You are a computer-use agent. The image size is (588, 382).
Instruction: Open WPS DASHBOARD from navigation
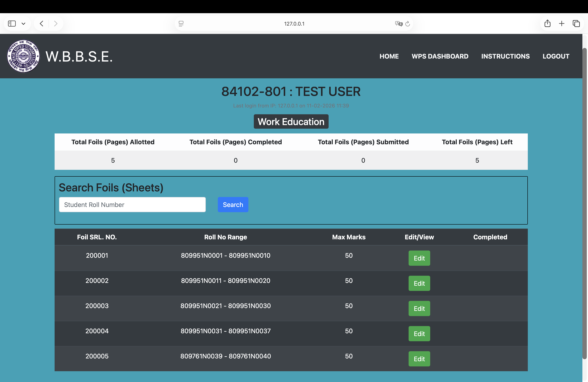(440, 56)
